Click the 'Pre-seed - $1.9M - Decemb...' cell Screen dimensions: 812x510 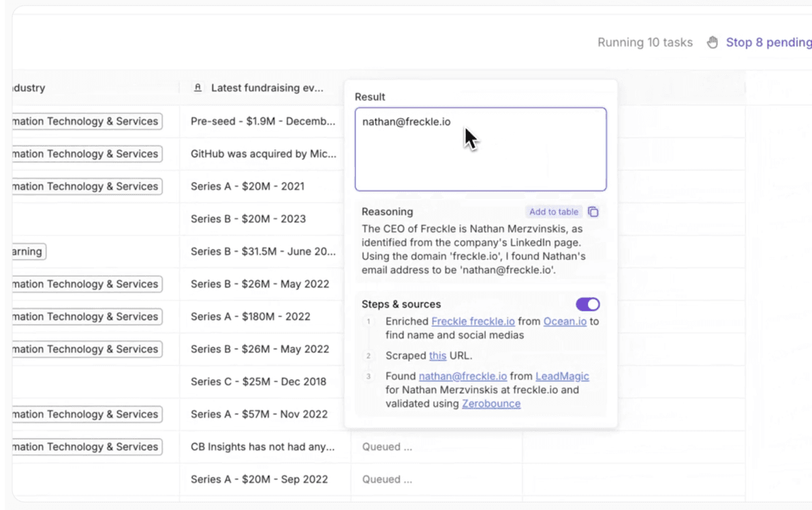coord(264,121)
